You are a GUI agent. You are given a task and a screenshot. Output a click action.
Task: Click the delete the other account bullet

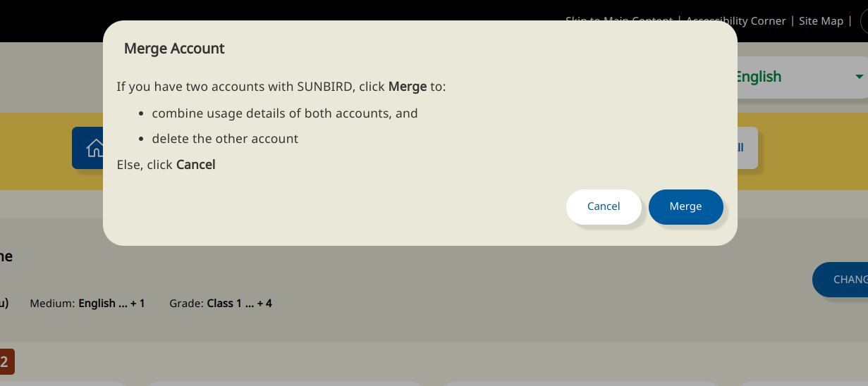225,139
